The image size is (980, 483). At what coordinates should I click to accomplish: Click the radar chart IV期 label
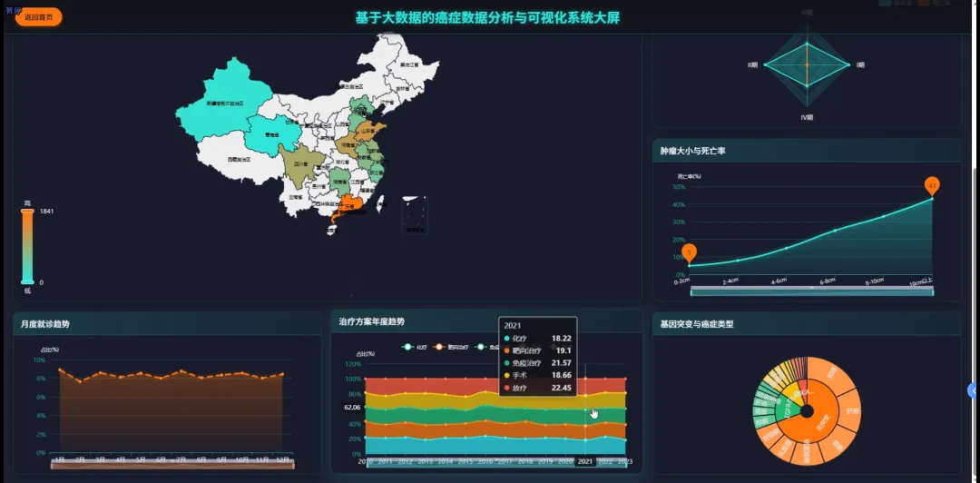[807, 117]
